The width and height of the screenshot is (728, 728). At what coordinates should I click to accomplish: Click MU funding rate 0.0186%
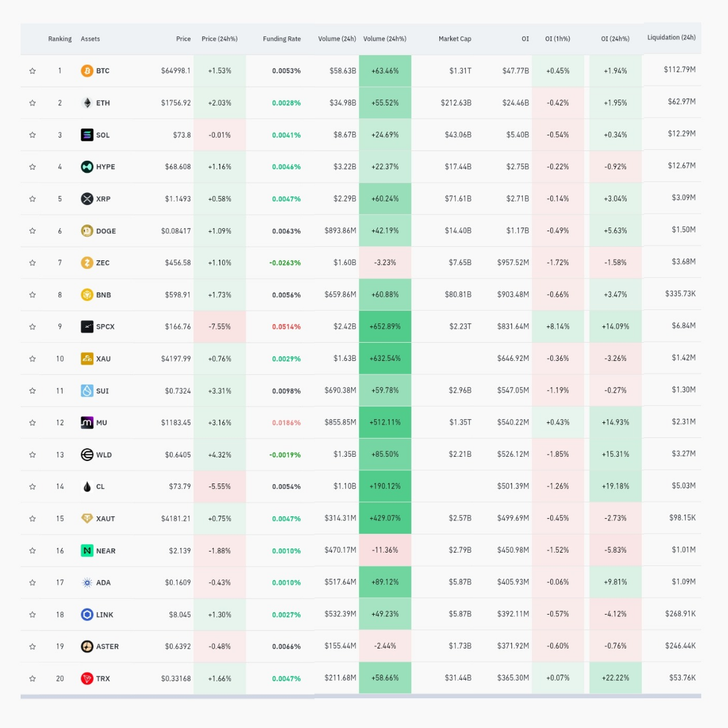[x=286, y=423]
